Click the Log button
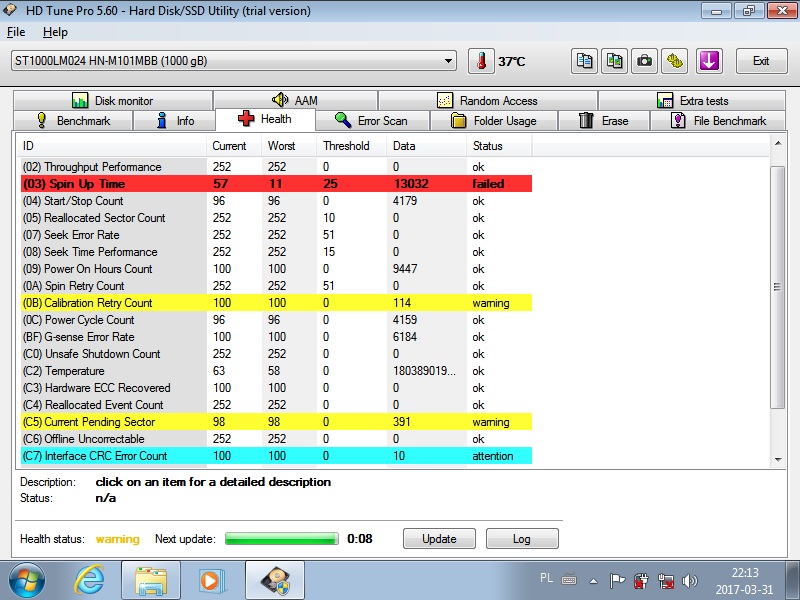Screen dimensions: 800x600 [522, 539]
